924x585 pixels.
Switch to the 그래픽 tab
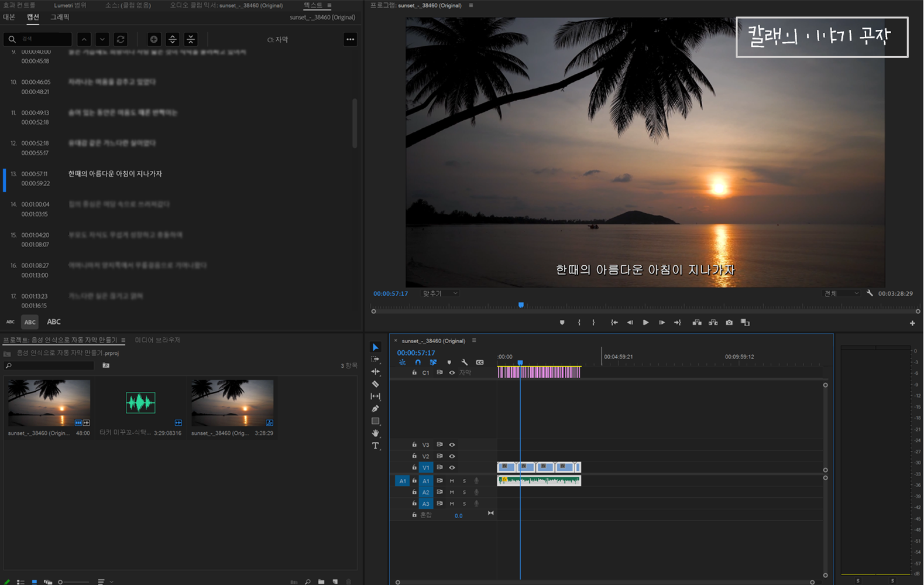[x=60, y=18]
